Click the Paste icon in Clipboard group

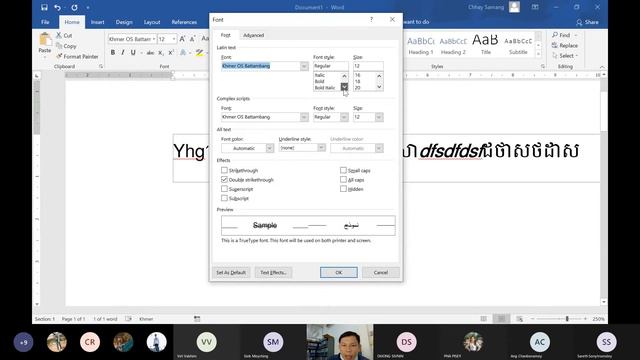pos(45,40)
